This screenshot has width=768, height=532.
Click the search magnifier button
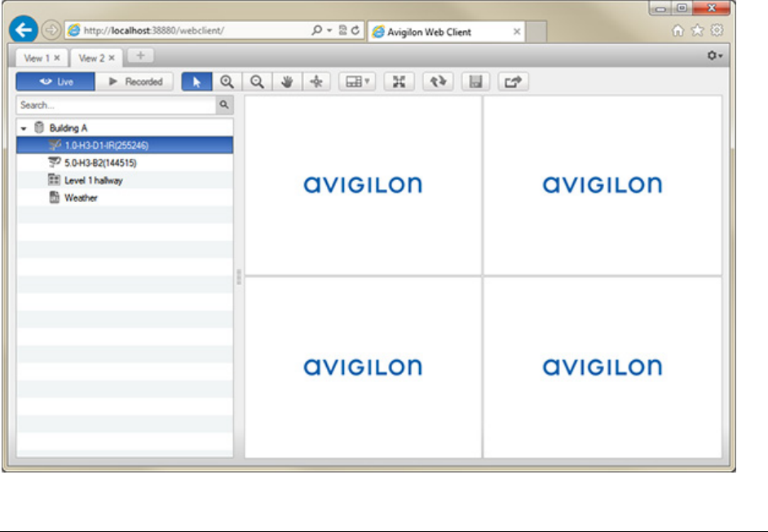[x=224, y=105]
